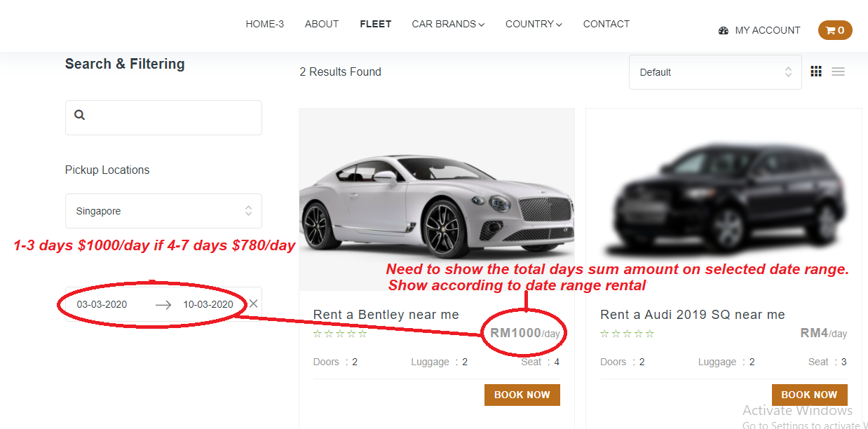The width and height of the screenshot is (868, 429).
Task: Click Book Now for the Audi
Action: pyautogui.click(x=809, y=395)
